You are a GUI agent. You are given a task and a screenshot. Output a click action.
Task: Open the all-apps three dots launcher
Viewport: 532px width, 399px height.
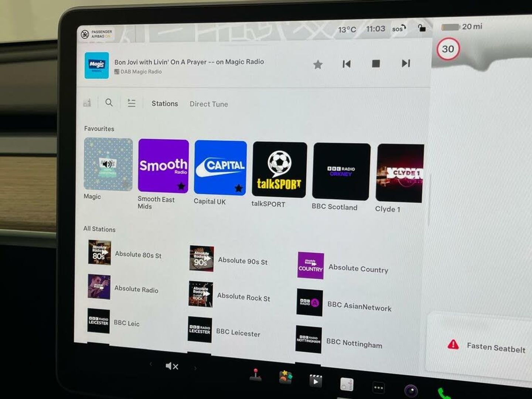click(378, 388)
